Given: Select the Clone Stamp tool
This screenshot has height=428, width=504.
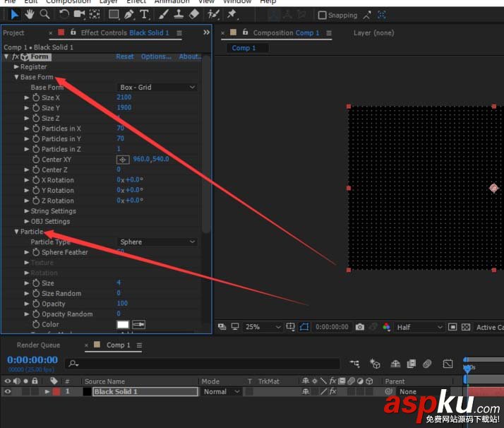Looking at the screenshot, I should click(179, 14).
